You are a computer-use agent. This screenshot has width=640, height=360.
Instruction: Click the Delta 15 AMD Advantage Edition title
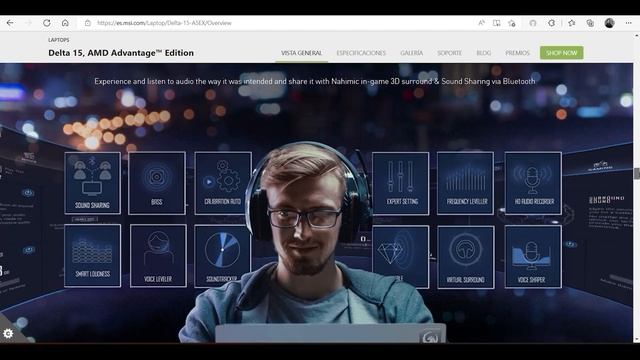(121, 53)
